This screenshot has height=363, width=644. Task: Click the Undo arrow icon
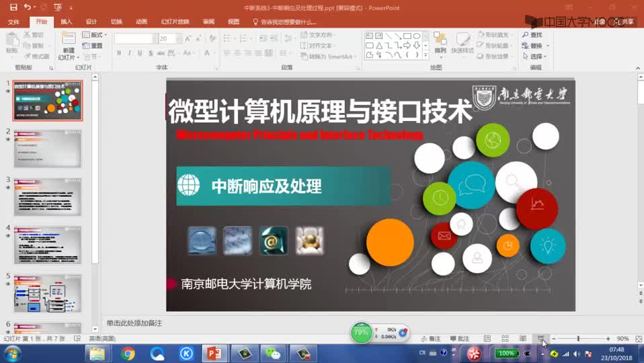point(27,7)
